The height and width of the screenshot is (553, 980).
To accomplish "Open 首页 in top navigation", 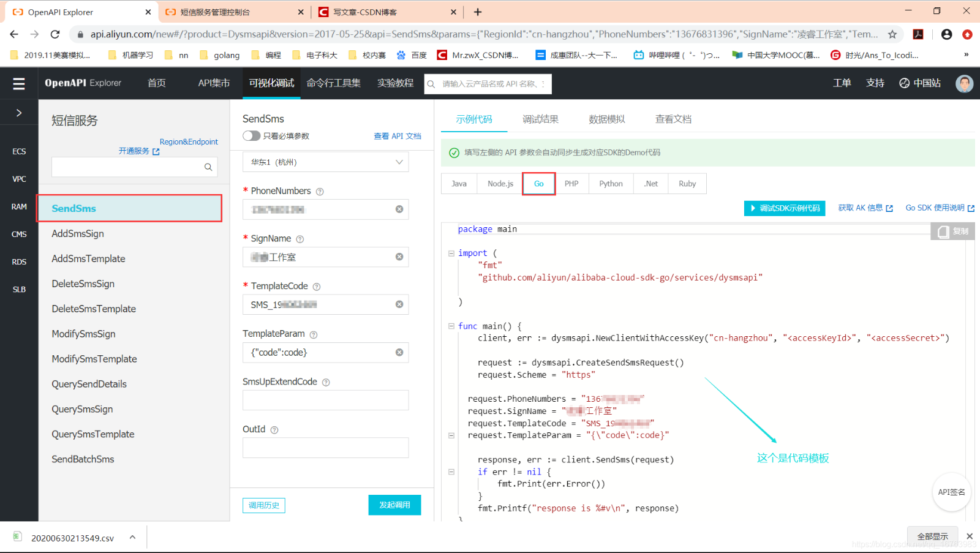I will [157, 83].
